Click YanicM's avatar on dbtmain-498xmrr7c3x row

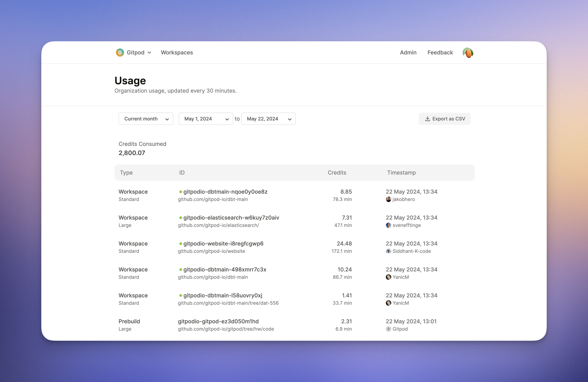pyautogui.click(x=388, y=277)
